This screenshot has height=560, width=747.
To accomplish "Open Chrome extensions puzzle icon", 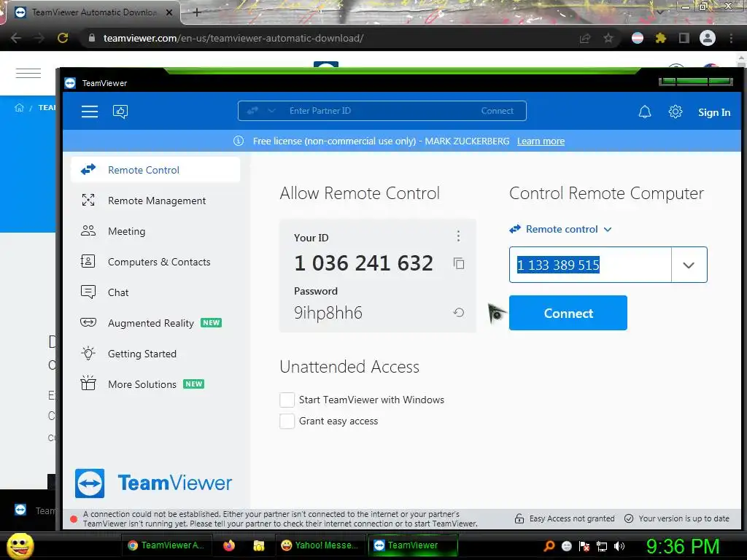I will pos(661,38).
